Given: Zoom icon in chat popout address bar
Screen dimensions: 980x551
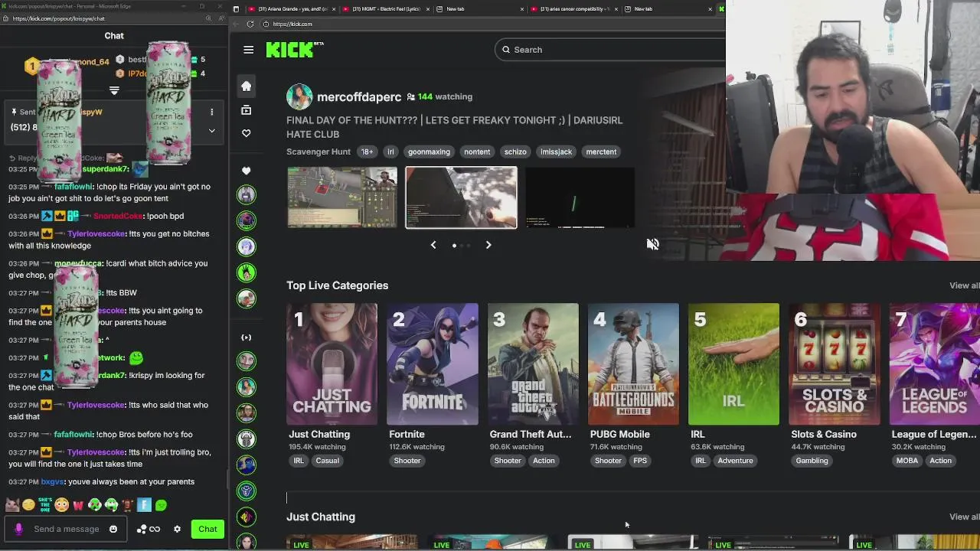Looking at the screenshot, I should pos(208,18).
